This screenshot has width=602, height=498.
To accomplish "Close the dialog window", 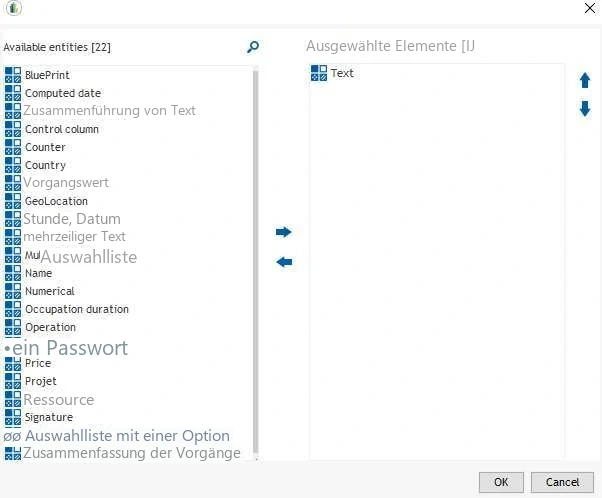I will coord(590,8).
